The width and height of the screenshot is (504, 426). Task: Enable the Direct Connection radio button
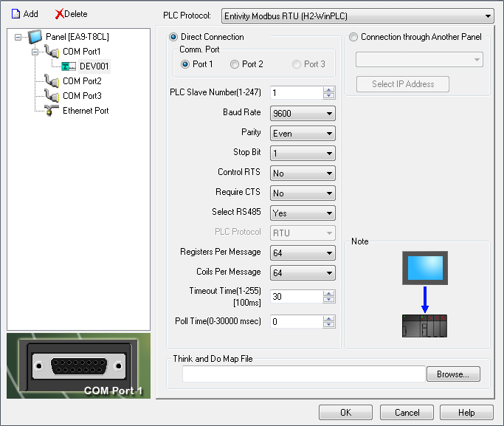tap(174, 37)
